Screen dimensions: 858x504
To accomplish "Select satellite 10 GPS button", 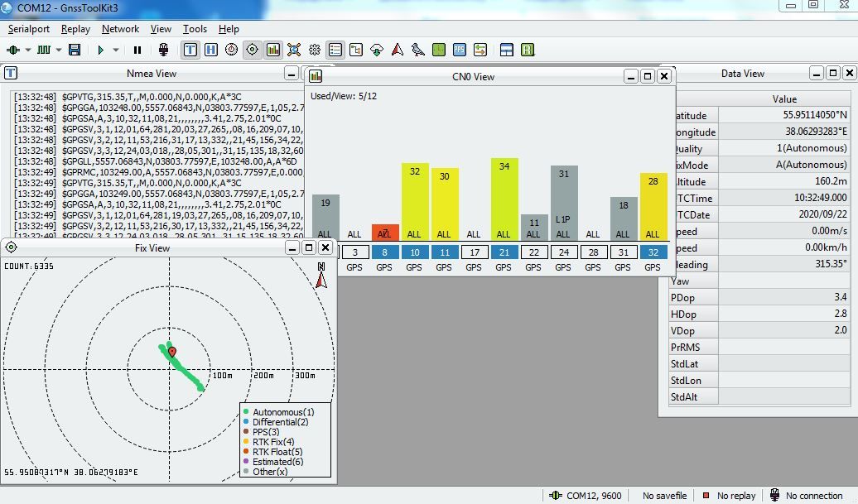I will click(414, 252).
